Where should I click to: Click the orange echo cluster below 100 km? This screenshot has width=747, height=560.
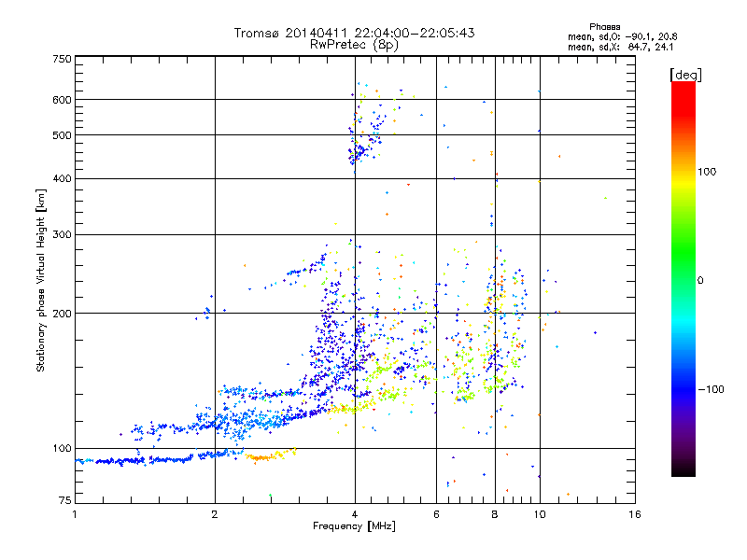click(x=270, y=455)
